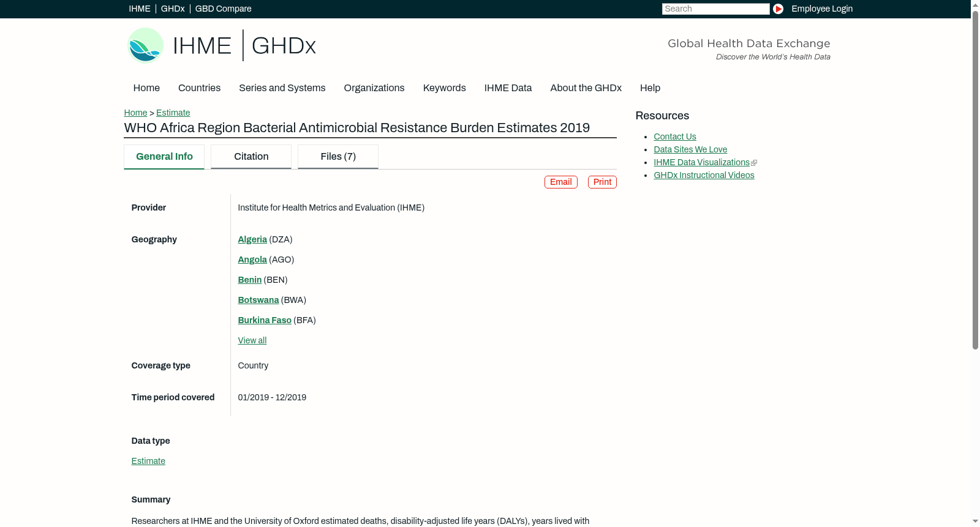The image size is (980, 527).
Task: Click the Print button
Action: [602, 182]
